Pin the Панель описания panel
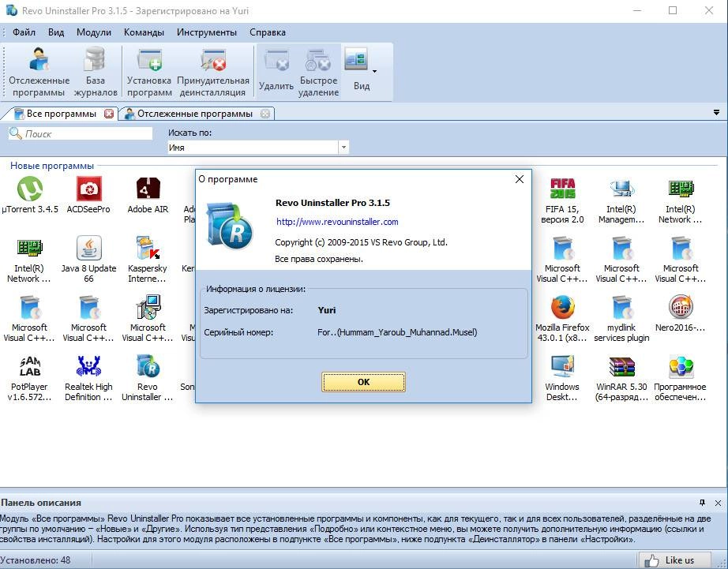This screenshot has width=728, height=569. pos(702,503)
